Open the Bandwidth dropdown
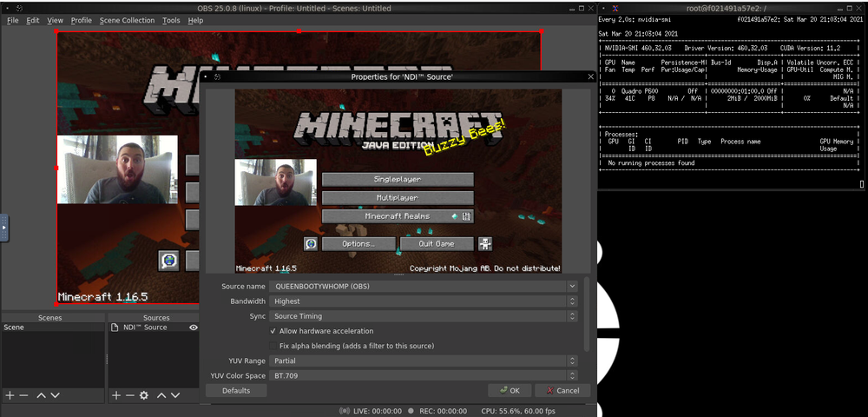 [424, 301]
